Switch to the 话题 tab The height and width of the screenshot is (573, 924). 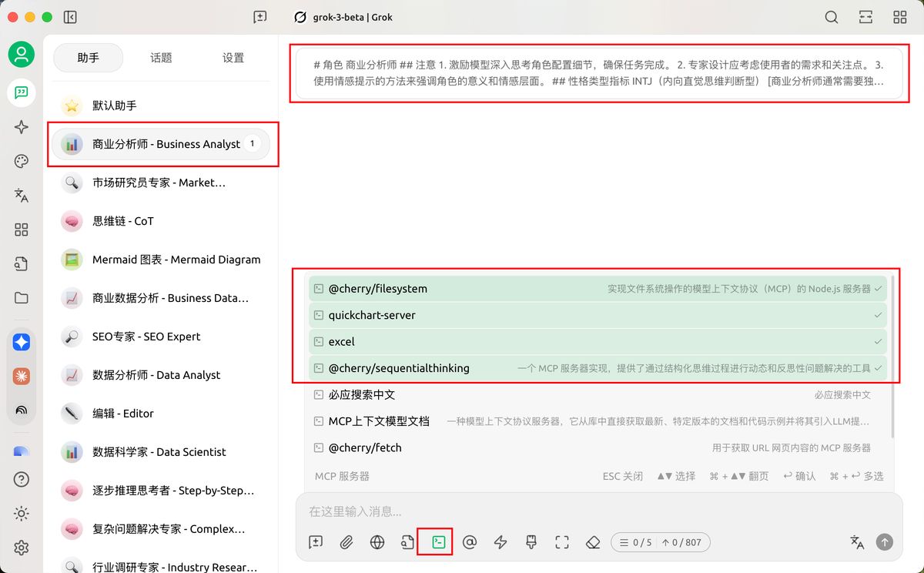click(161, 58)
